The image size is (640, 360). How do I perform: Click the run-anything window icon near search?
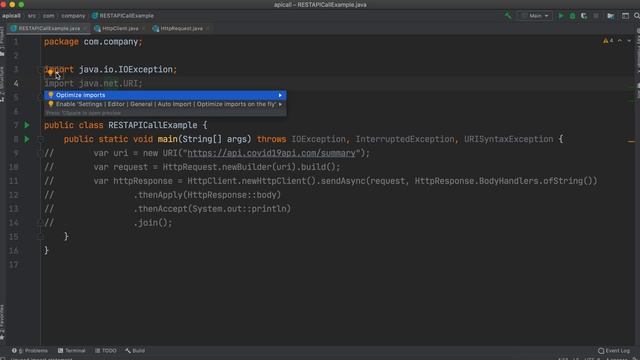click(625, 16)
